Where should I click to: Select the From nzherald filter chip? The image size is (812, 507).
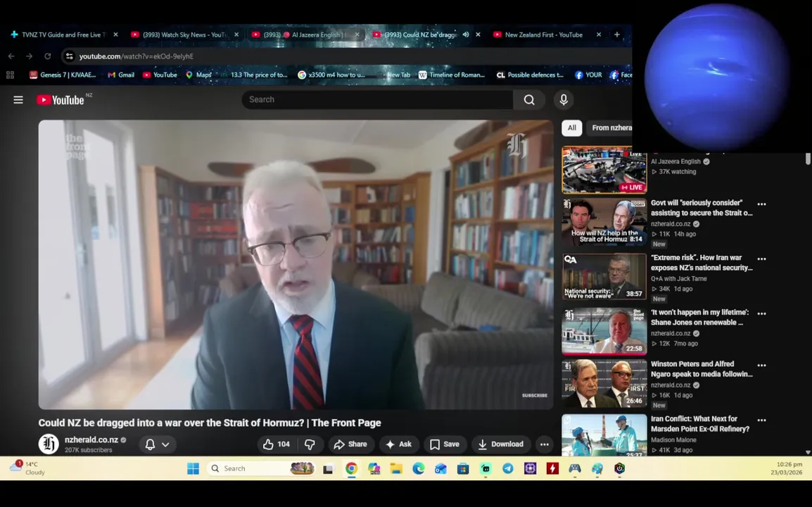pyautogui.click(x=610, y=127)
